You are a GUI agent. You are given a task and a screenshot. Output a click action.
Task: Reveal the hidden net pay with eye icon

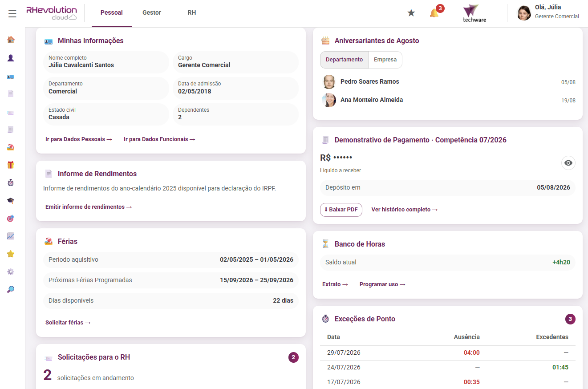568,163
